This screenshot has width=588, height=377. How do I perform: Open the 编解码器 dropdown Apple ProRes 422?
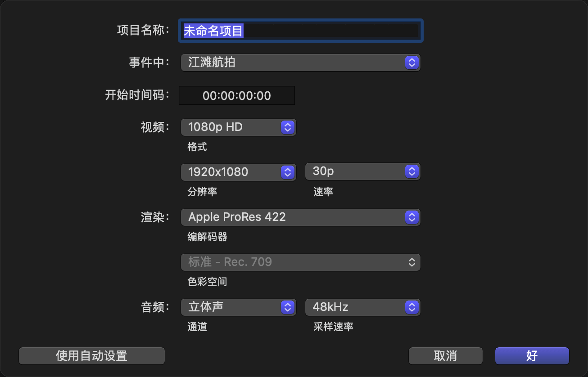point(301,217)
